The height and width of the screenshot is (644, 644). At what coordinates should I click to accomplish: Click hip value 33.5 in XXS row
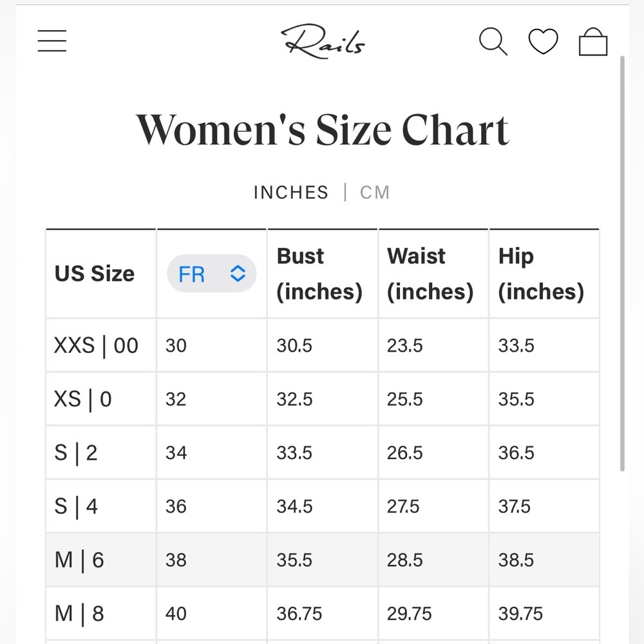tap(516, 346)
